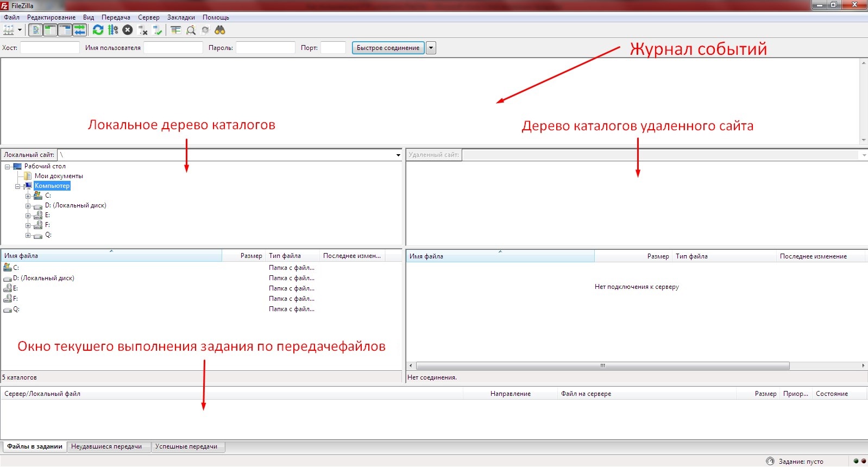Click the green refresh file lists icon
The height and width of the screenshot is (467, 868).
[x=98, y=30]
